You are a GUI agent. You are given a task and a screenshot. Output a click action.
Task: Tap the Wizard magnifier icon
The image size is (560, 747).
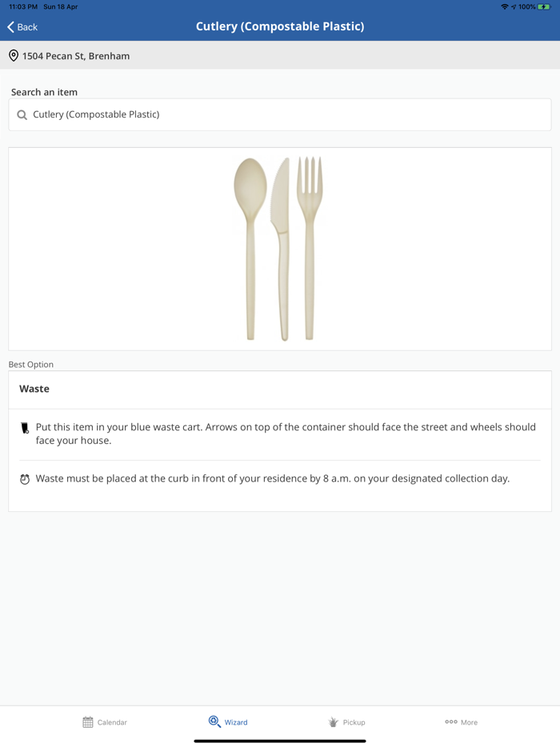point(214,721)
